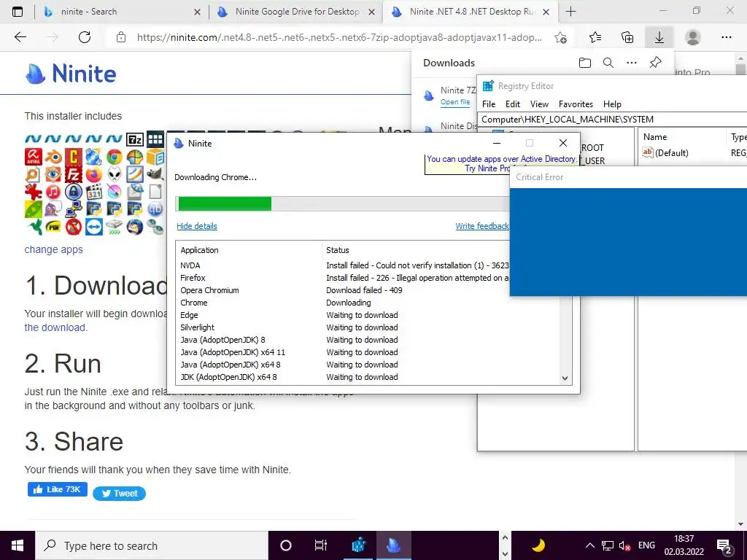Click the TeamViewer icon
The height and width of the screenshot is (560, 747).
click(x=94, y=227)
